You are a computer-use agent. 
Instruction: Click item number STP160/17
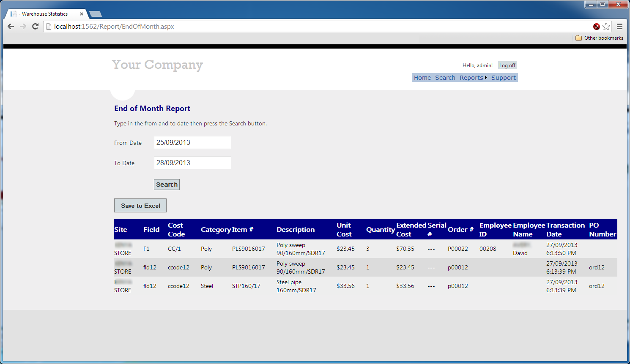point(246,286)
